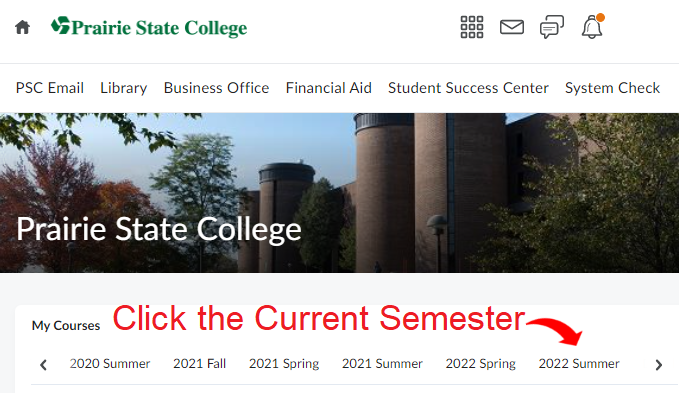Viewport: 679px width, 393px height.
Task: Open the course selector grid icon
Action: [472, 27]
